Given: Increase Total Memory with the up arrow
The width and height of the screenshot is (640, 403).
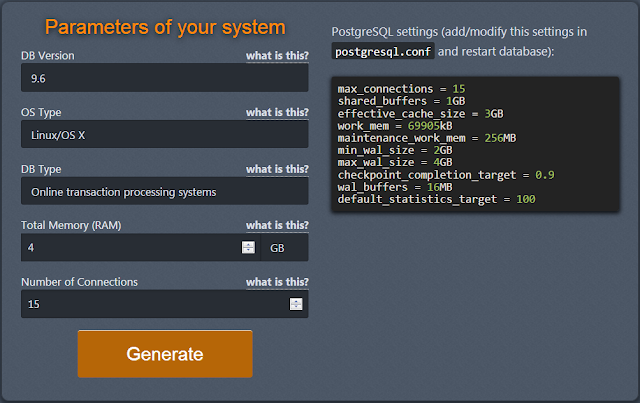Looking at the screenshot, I should point(248,244).
